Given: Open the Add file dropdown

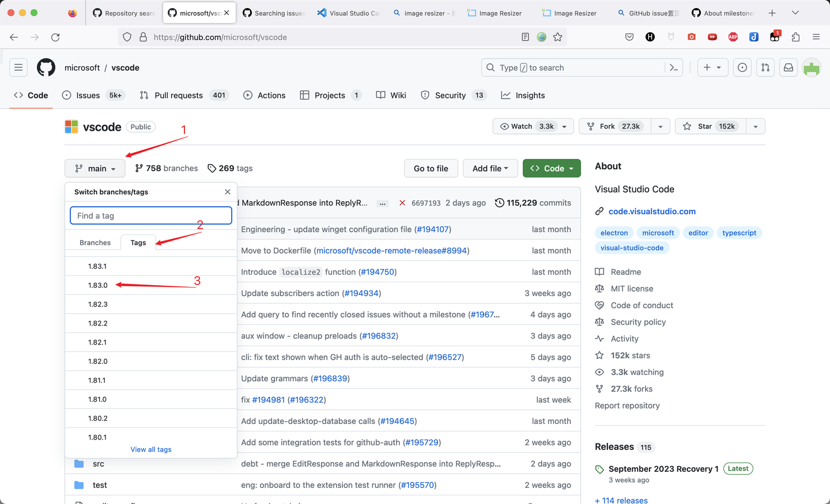Looking at the screenshot, I should coord(491,168).
